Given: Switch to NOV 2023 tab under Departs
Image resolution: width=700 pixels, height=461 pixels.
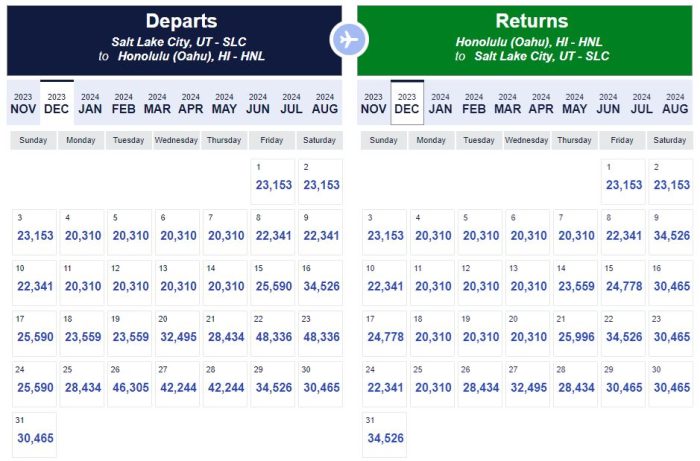Looking at the screenshot, I should (23, 103).
